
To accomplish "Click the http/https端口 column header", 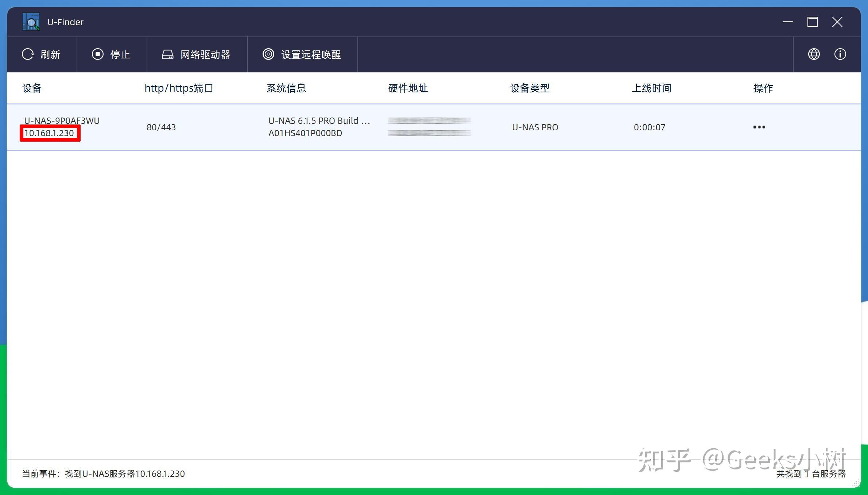I will (179, 88).
